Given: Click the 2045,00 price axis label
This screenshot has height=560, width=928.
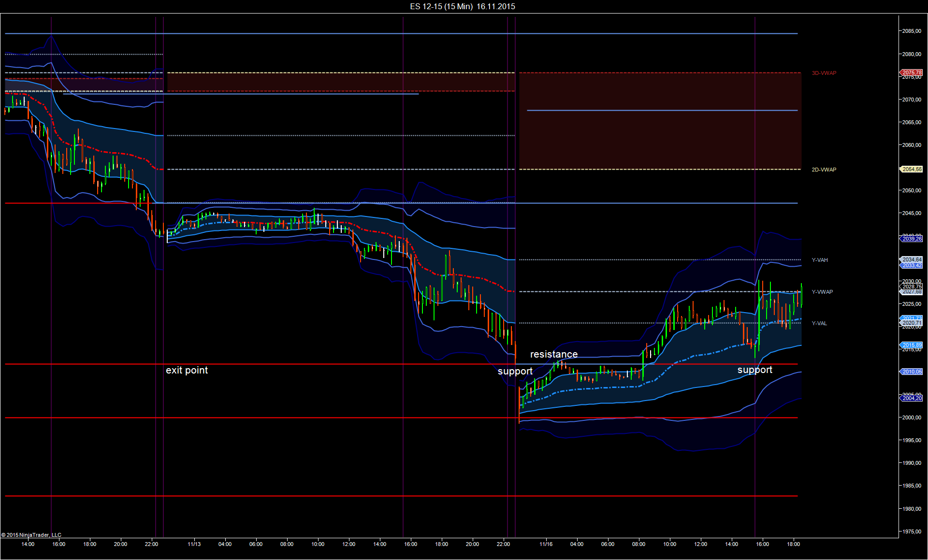Looking at the screenshot, I should [912, 213].
